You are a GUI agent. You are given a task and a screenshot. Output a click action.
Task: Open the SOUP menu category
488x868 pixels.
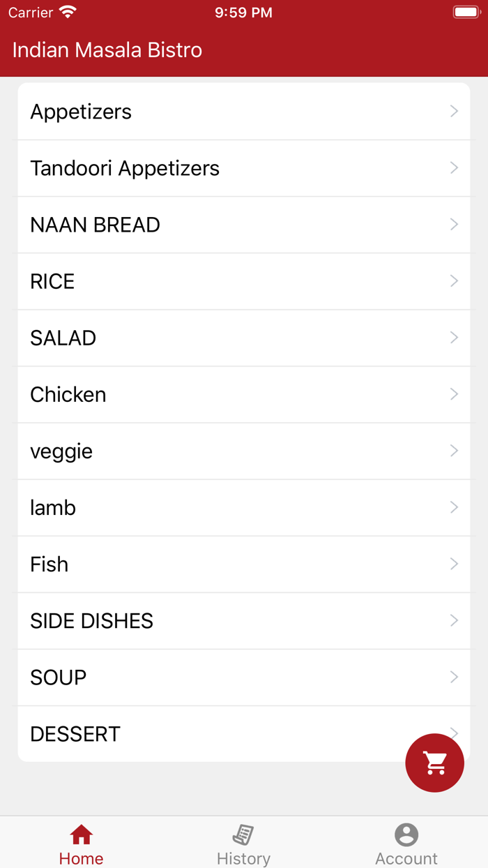click(x=243, y=677)
